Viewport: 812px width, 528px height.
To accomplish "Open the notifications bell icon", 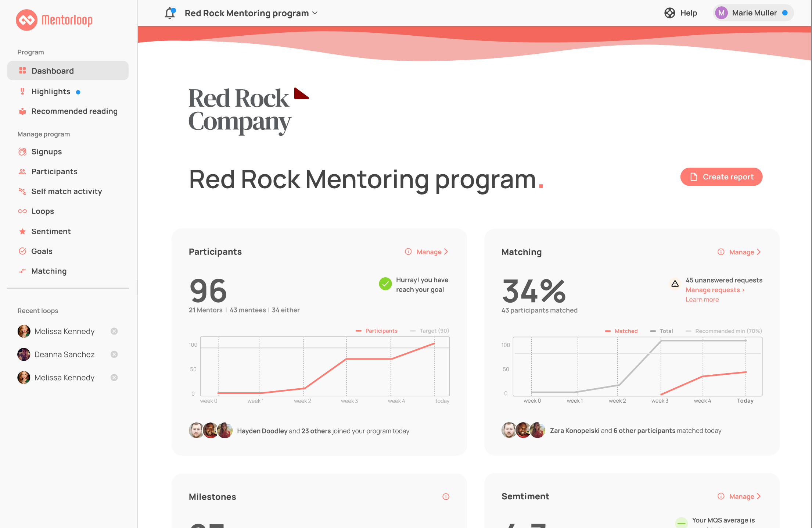I will pyautogui.click(x=170, y=13).
